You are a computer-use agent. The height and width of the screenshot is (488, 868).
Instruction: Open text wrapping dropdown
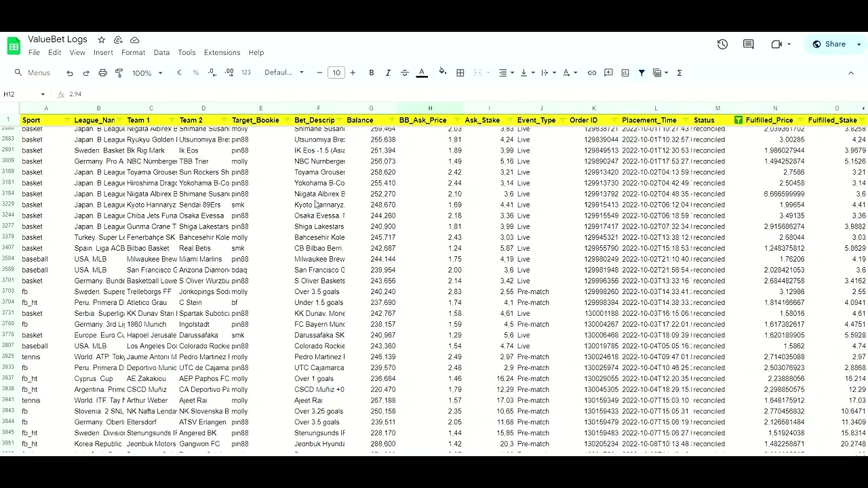click(548, 73)
